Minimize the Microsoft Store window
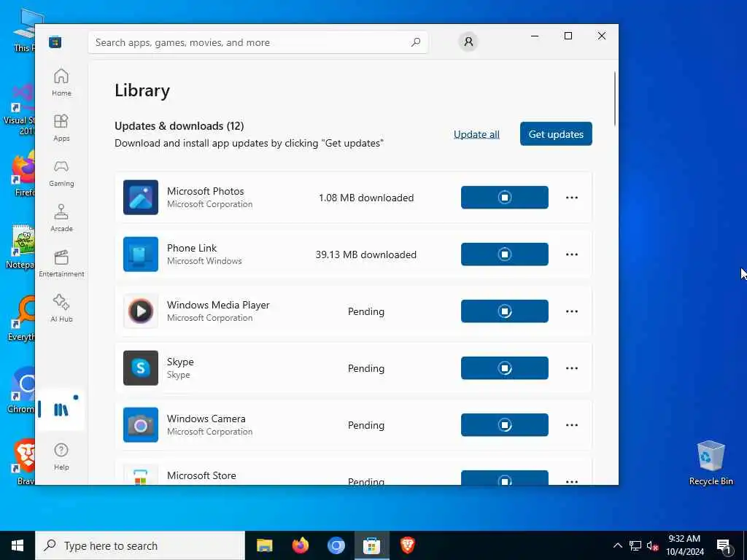The image size is (747, 560). [x=535, y=36]
